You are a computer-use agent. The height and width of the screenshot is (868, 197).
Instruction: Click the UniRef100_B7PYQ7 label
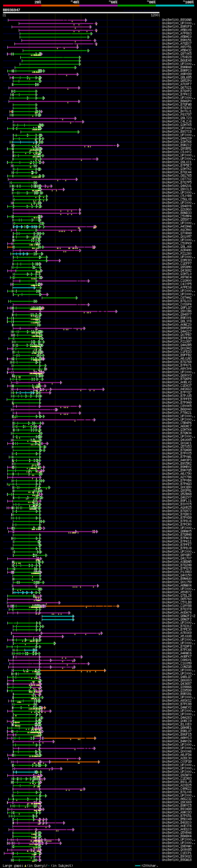click(x=177, y=393)
